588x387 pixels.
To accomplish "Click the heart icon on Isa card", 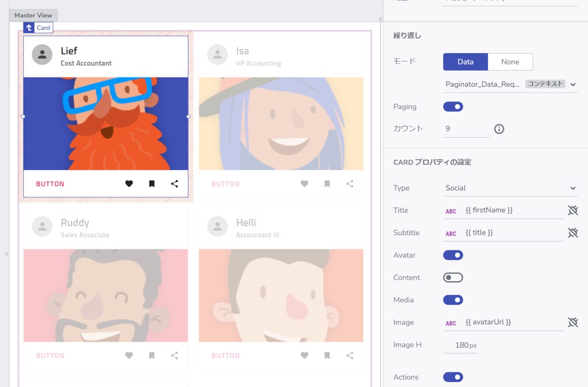I will tap(304, 184).
